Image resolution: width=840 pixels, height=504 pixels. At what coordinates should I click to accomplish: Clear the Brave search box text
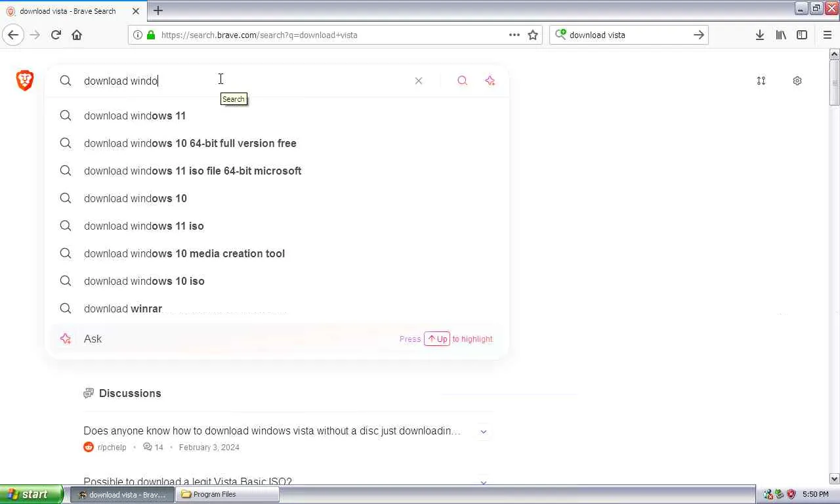[x=419, y=81]
